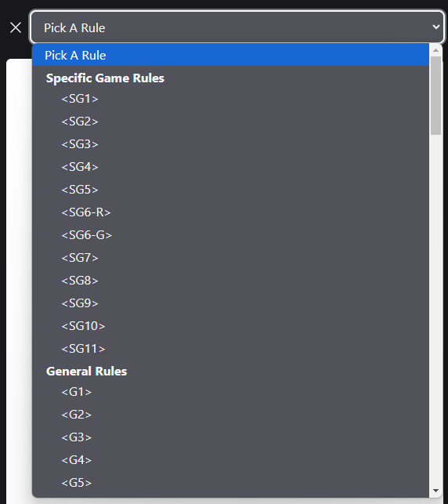Choose the <SG6-R> rule

click(x=230, y=212)
